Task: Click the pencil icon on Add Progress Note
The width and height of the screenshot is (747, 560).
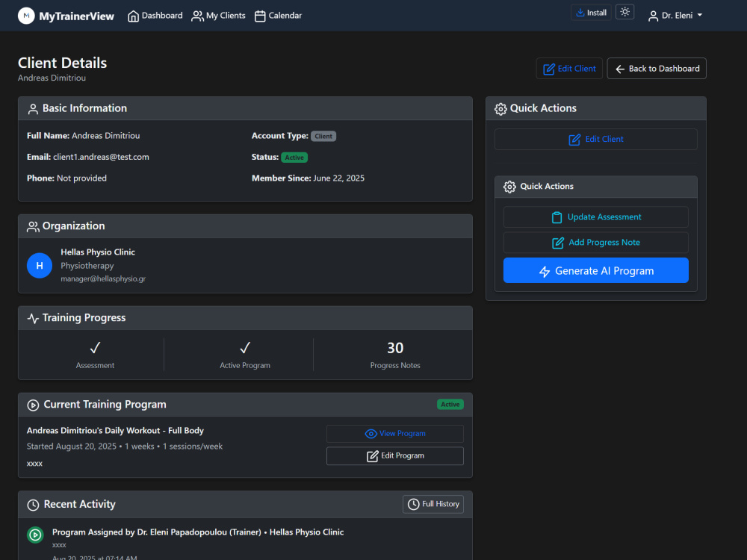Action: (558, 243)
